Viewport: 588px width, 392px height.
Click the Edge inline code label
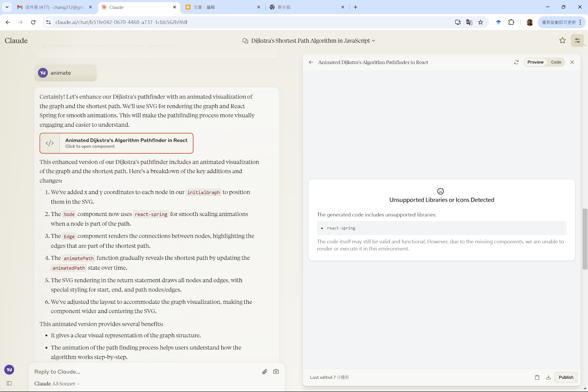69,237
